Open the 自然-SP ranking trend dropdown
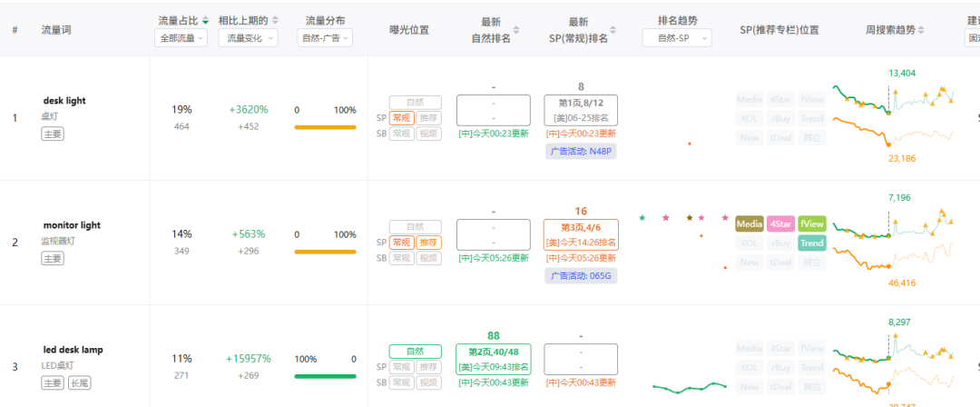This screenshot has width=980, height=407. pyautogui.click(x=677, y=37)
